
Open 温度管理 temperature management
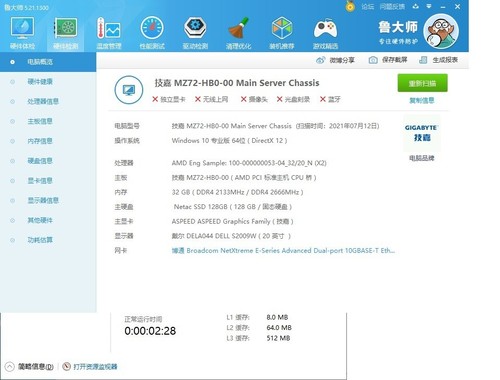coord(109,33)
